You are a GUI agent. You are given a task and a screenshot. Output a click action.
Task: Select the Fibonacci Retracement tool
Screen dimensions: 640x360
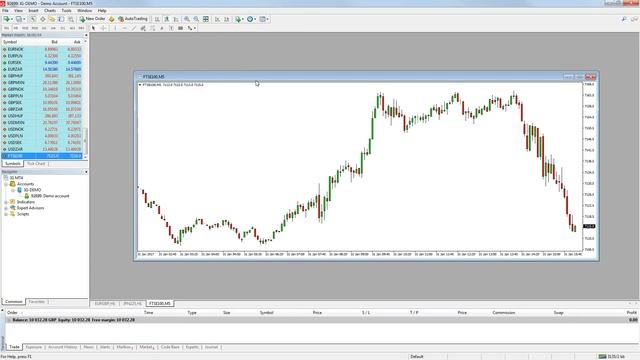coord(153,28)
